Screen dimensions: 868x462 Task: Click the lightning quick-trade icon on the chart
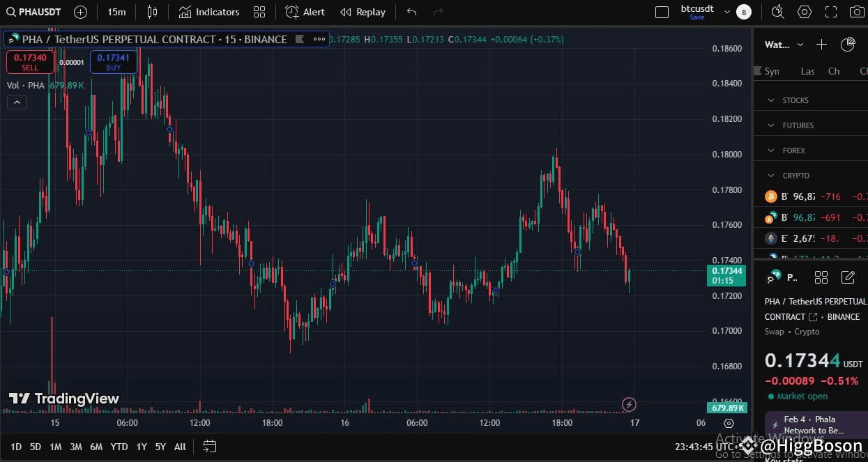tap(629, 404)
